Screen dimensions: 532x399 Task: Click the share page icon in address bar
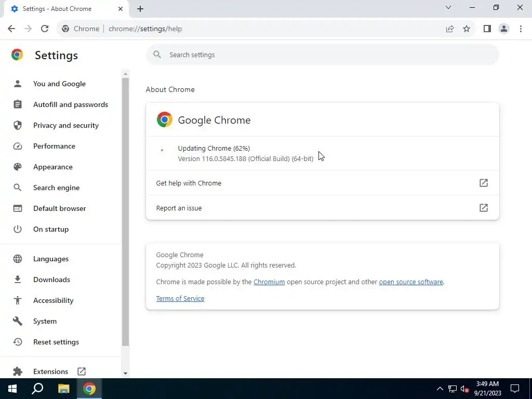pyautogui.click(x=450, y=29)
